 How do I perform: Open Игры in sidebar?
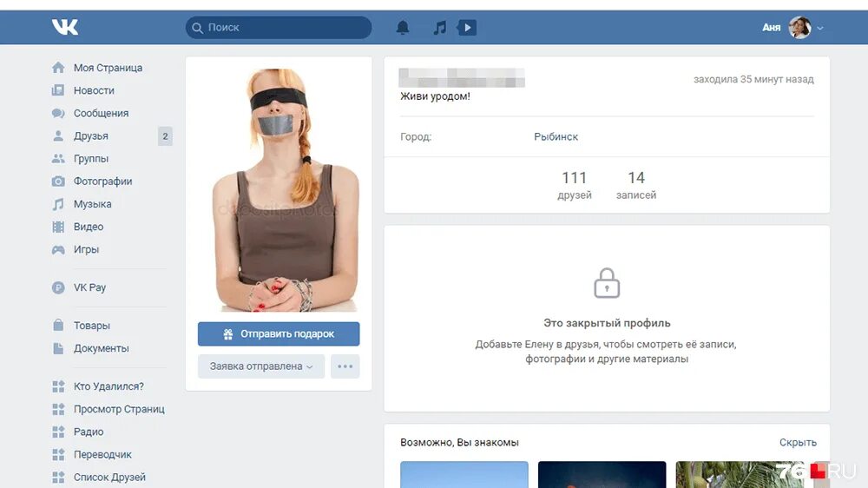click(86, 249)
